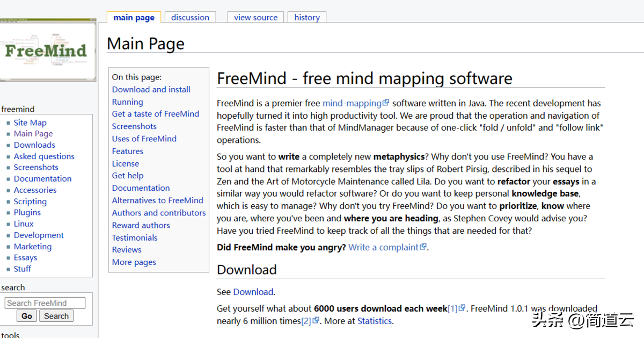
Task: Click the Download link under Download heading
Action: tap(253, 292)
